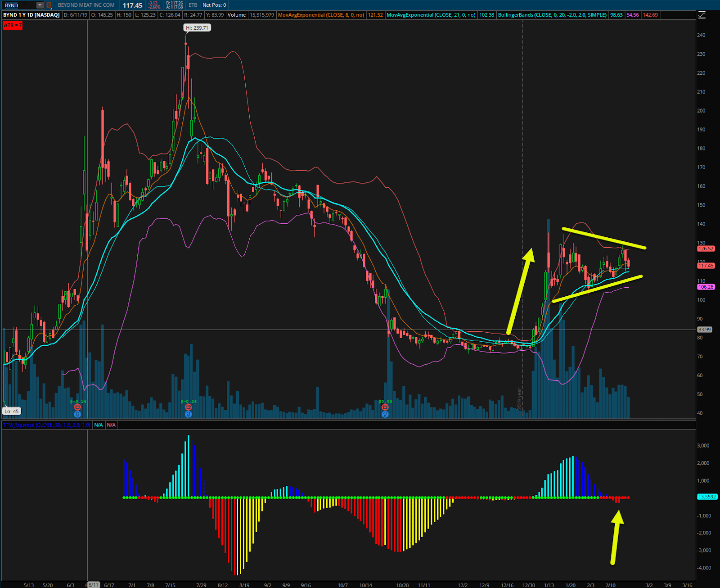This screenshot has height=588, width=720.
Task: Open the drawing tools icon at top right
Action: pyautogui.click(x=702, y=15)
